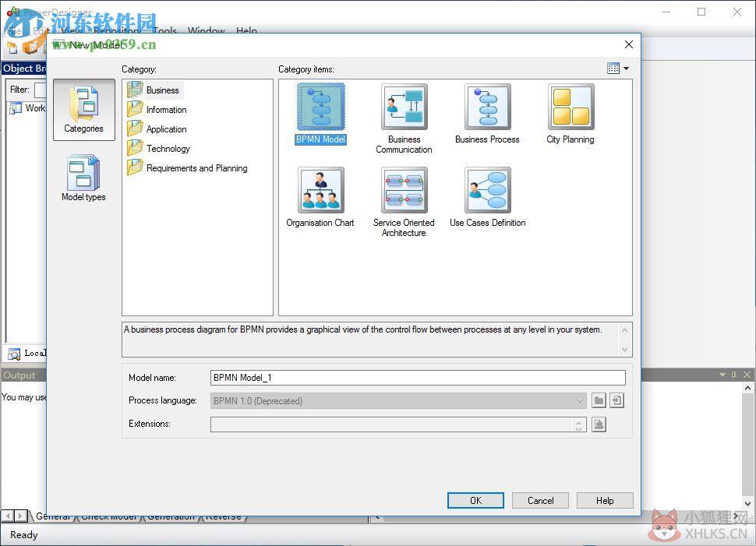Choose the Business Process model icon

tap(487, 107)
